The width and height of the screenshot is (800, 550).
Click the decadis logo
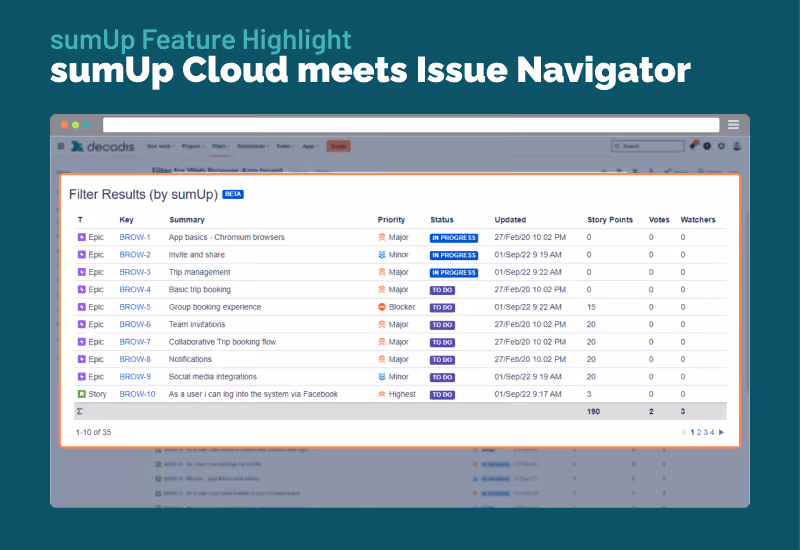point(103,146)
